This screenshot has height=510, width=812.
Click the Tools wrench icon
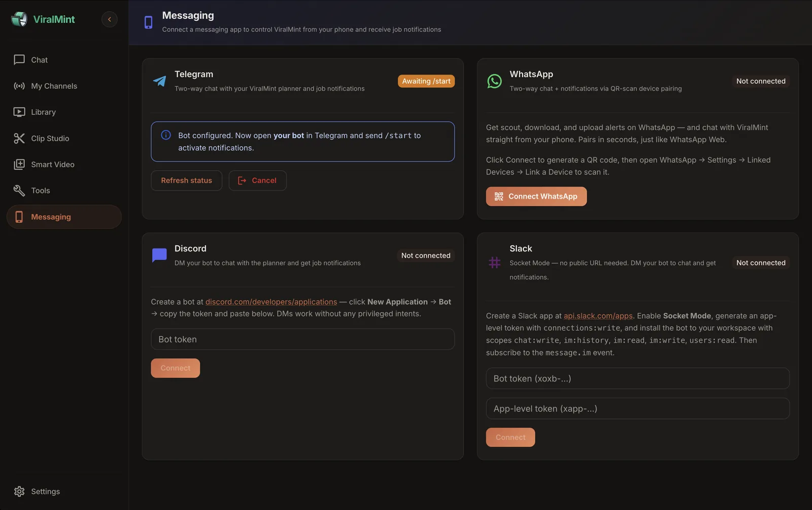click(19, 190)
